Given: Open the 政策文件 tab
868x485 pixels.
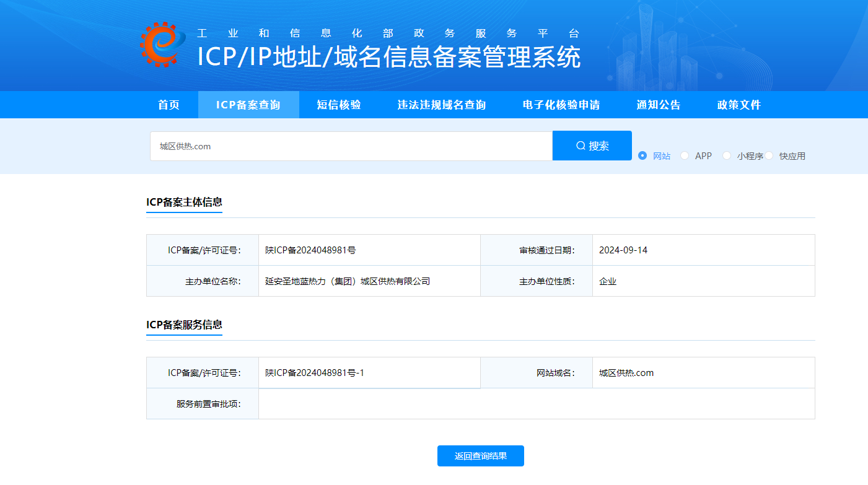Looking at the screenshot, I should click(739, 105).
